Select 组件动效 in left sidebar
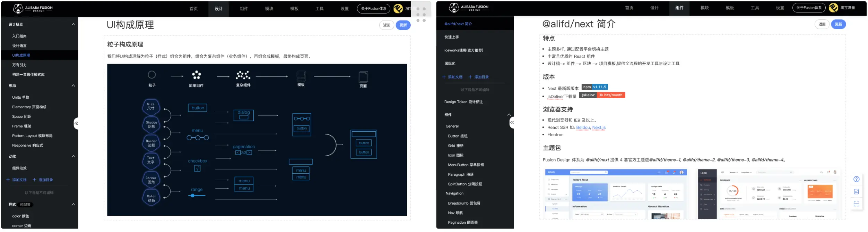The height and width of the screenshot is (232, 868). coord(19,168)
